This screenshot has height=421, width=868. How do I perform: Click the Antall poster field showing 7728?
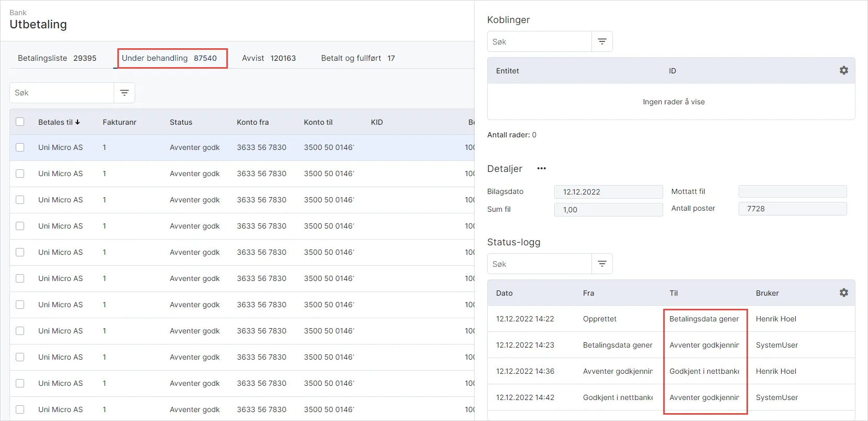(x=793, y=209)
